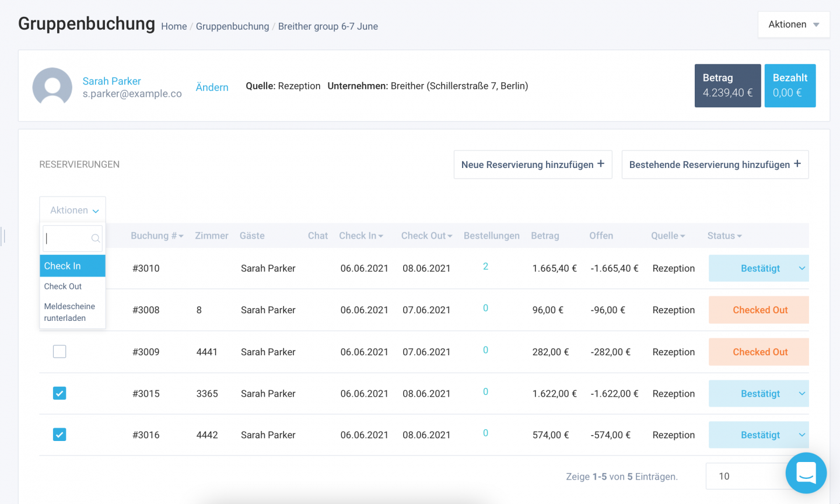This screenshot has height=504, width=840.
Task: Click the Bezahlt 0,00 € tile
Action: [x=790, y=86]
